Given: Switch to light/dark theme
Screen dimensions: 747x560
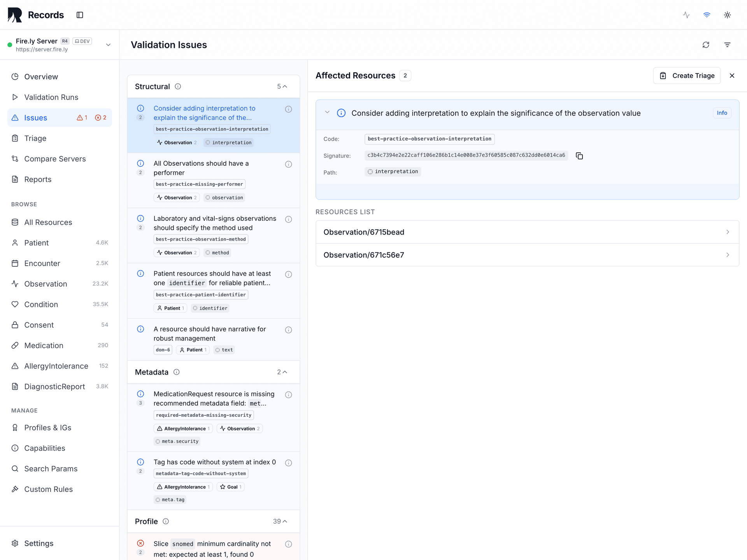Looking at the screenshot, I should tap(727, 15).
